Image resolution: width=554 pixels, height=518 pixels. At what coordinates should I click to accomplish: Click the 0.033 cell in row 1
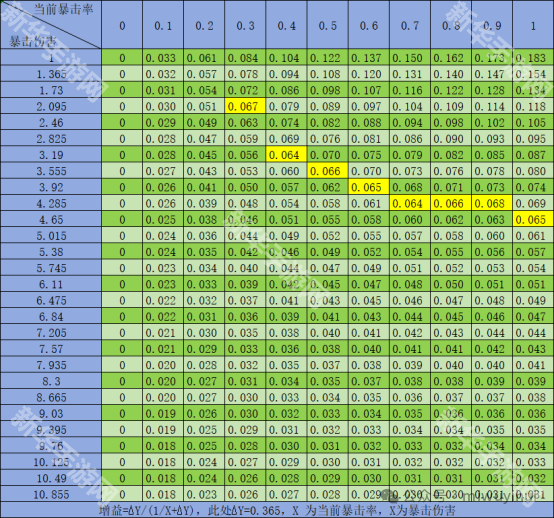click(x=163, y=58)
